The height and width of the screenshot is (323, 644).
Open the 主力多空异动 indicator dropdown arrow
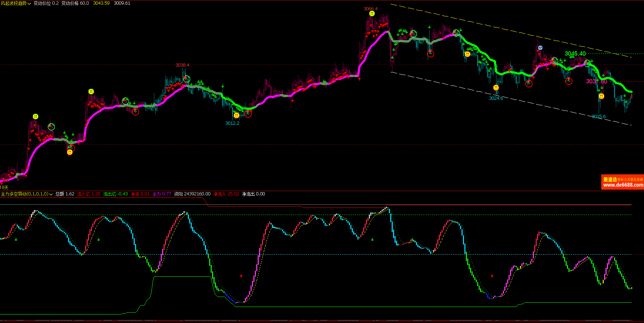[51, 194]
